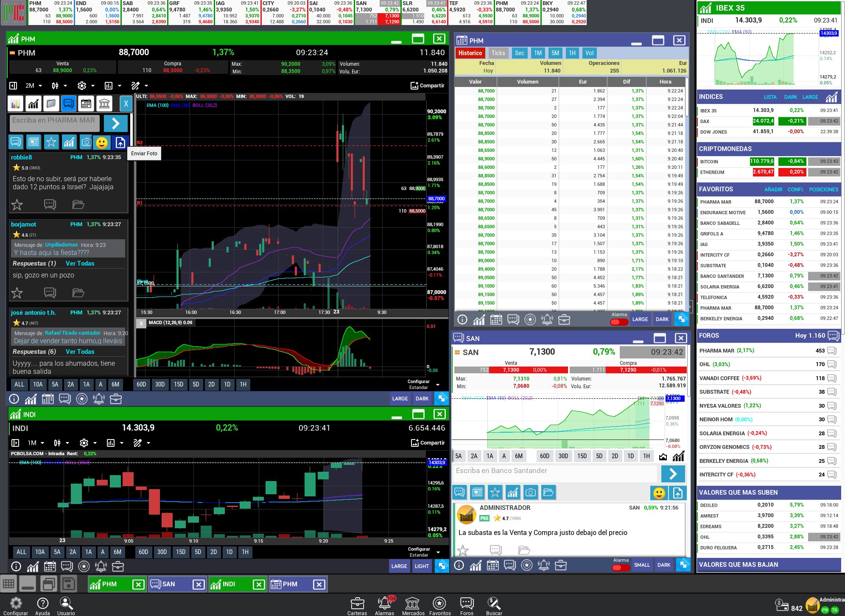845x616 pixels.
Task: Toggle the Alarma switch in SAN panel
Action: 621,567
